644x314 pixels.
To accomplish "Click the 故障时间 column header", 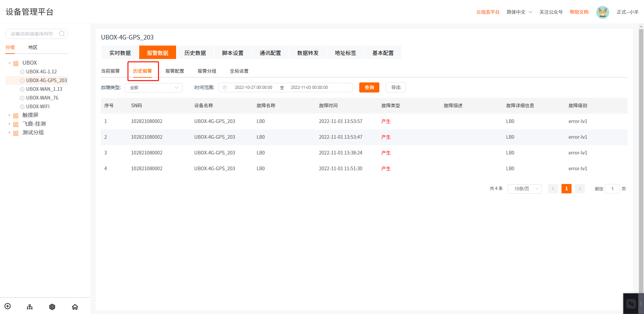I will (328, 106).
